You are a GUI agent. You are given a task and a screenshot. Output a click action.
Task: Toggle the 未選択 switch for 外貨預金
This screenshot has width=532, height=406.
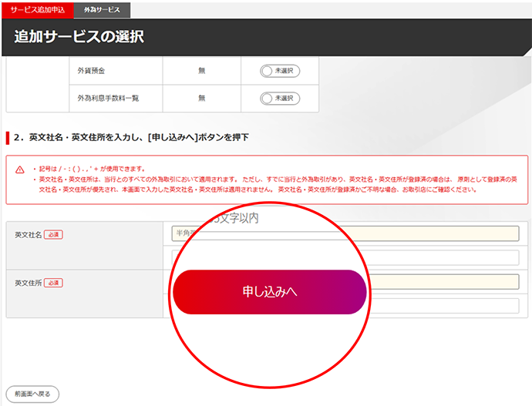tap(280, 71)
